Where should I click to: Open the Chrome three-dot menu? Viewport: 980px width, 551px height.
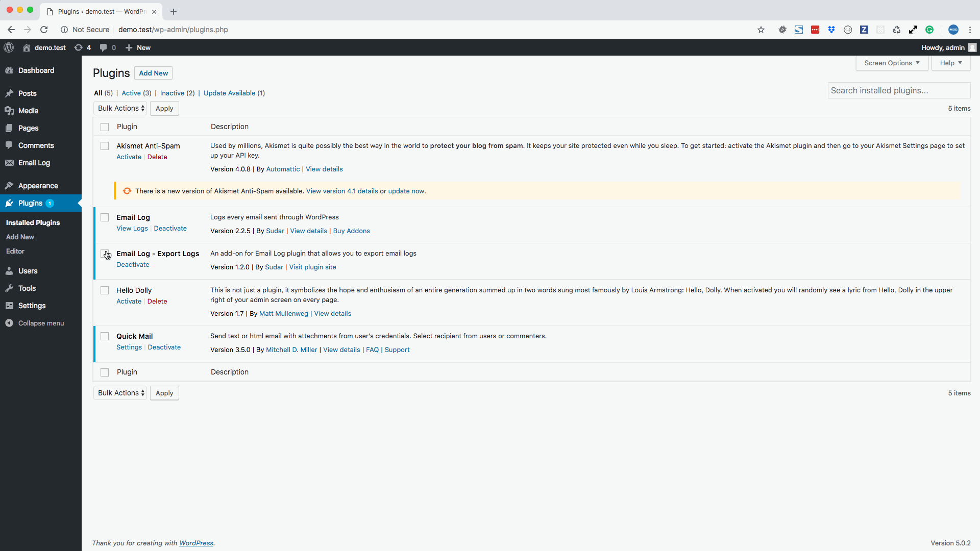point(970,30)
